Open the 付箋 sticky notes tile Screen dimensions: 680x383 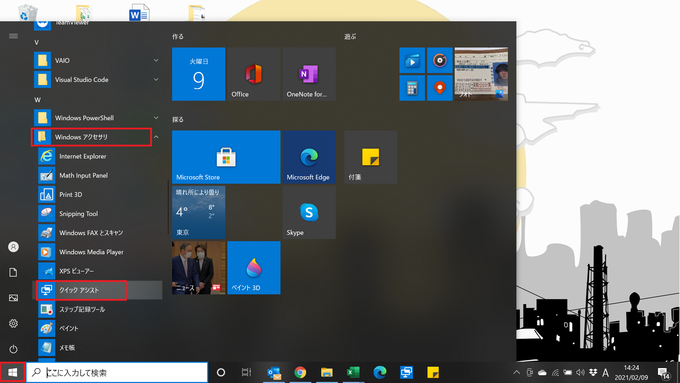coord(370,157)
